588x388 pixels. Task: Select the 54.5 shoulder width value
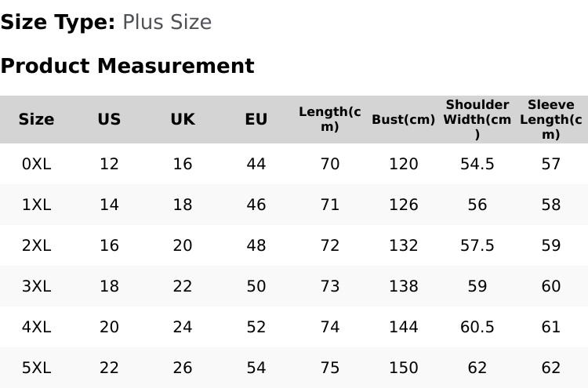477,164
